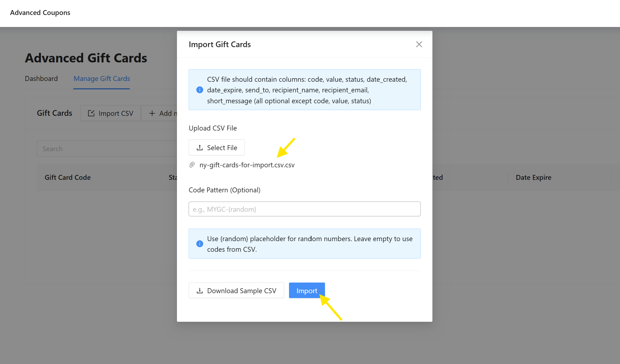Open the ny-gift-cards-for-import.csv.csv file entry
The image size is (620, 364).
[247, 165]
